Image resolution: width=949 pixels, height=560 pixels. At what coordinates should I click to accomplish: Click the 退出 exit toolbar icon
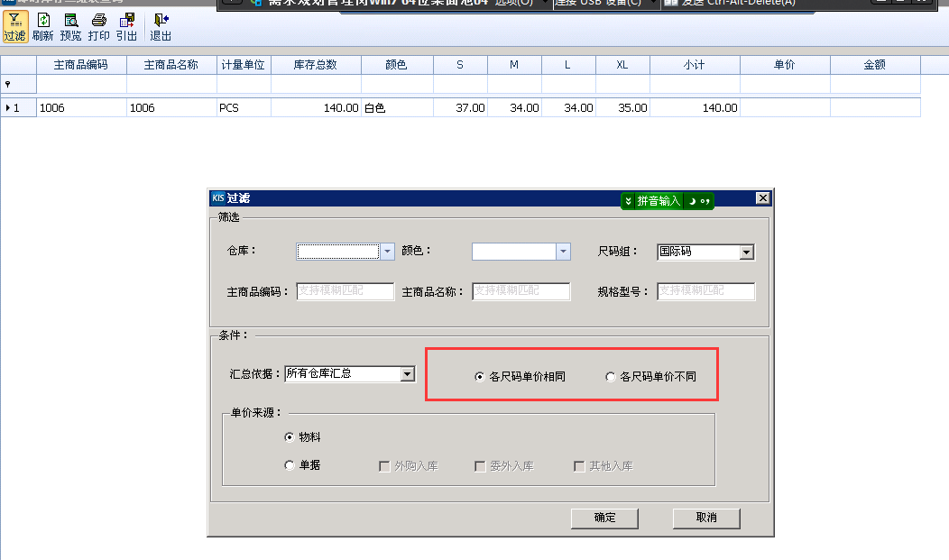[x=161, y=27]
